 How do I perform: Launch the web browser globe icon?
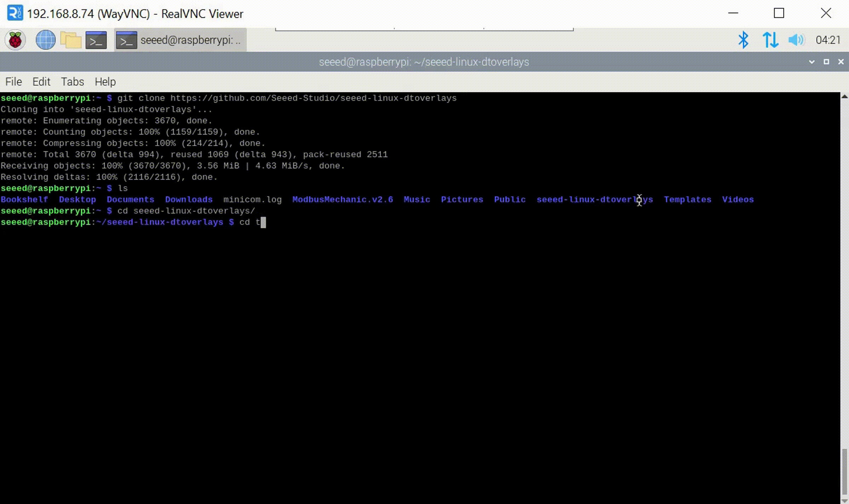(46, 40)
